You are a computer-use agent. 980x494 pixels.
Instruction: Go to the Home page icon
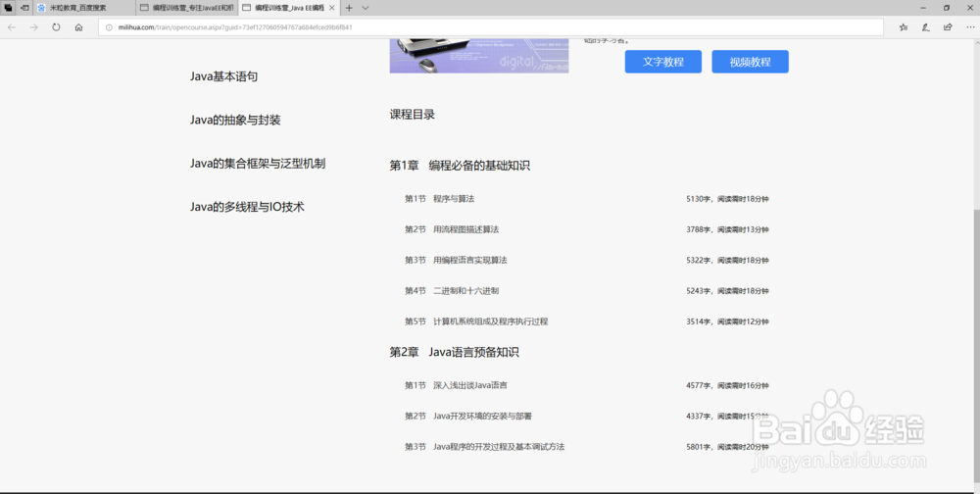78,27
